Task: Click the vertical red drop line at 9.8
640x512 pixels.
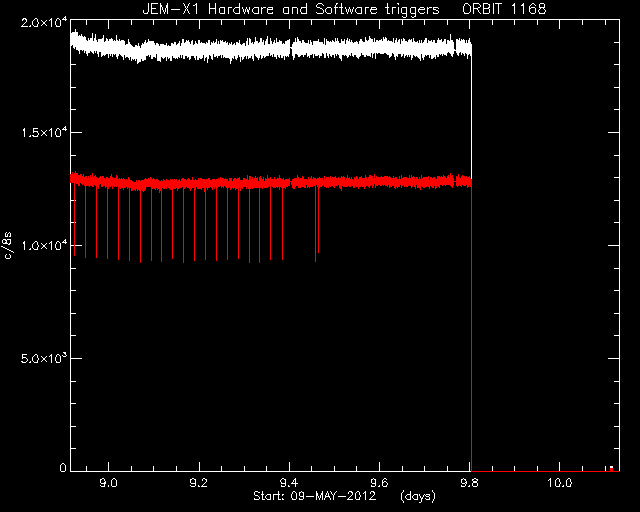Action: click(471, 327)
